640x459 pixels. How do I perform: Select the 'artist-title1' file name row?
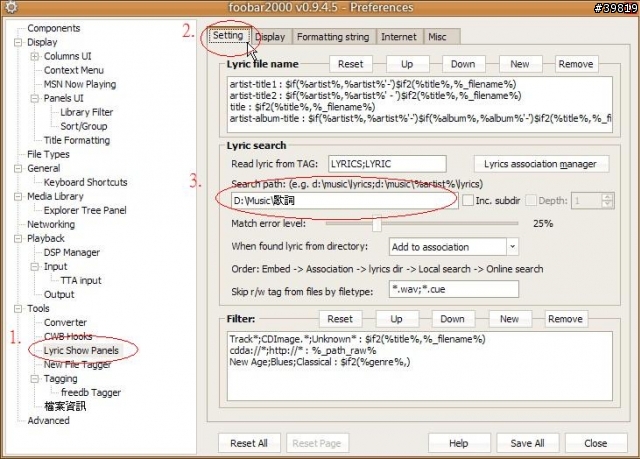click(373, 84)
